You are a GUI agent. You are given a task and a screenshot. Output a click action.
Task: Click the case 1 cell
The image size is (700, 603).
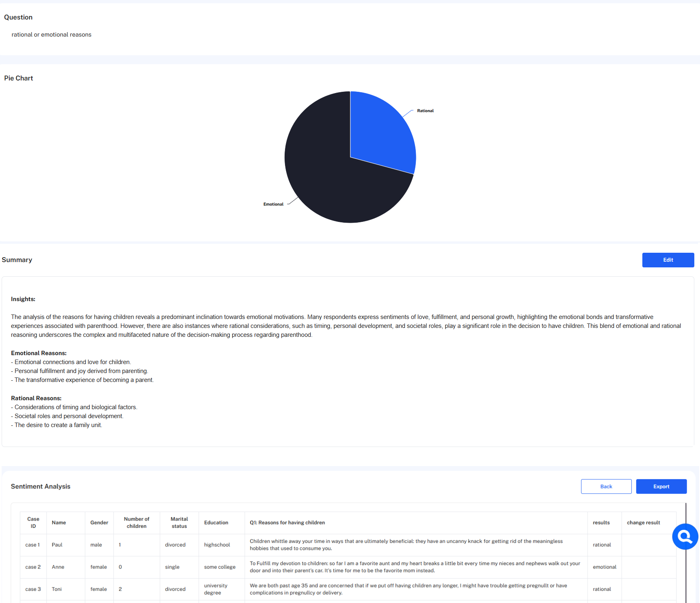pos(33,545)
